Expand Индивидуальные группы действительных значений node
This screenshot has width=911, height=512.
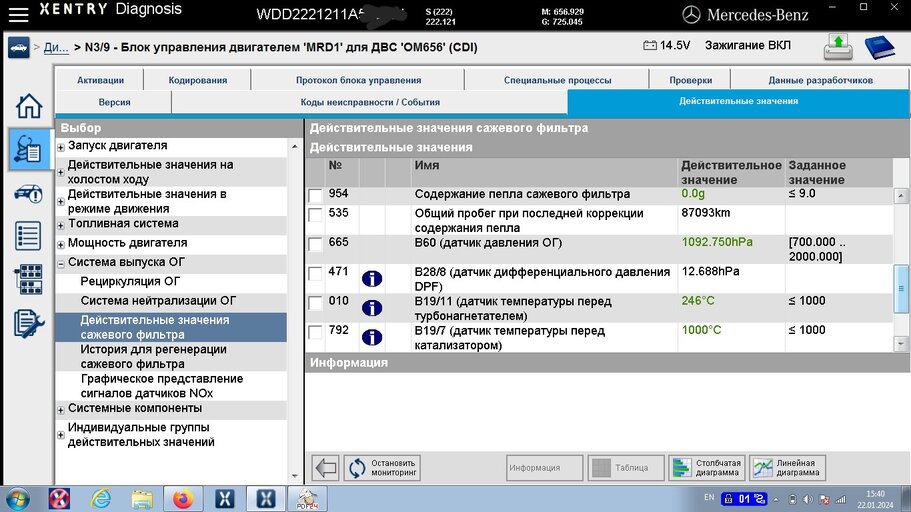point(60,435)
